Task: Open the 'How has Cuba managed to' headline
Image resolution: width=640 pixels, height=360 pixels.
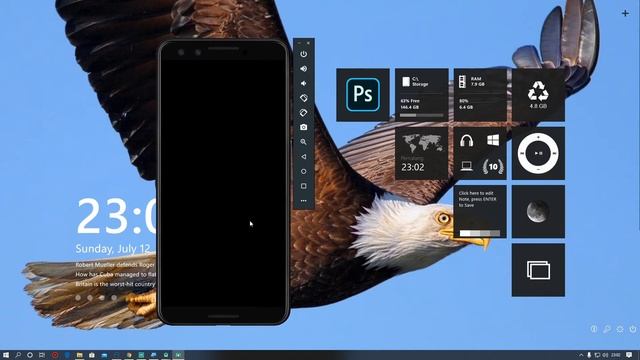Action: pos(115,274)
